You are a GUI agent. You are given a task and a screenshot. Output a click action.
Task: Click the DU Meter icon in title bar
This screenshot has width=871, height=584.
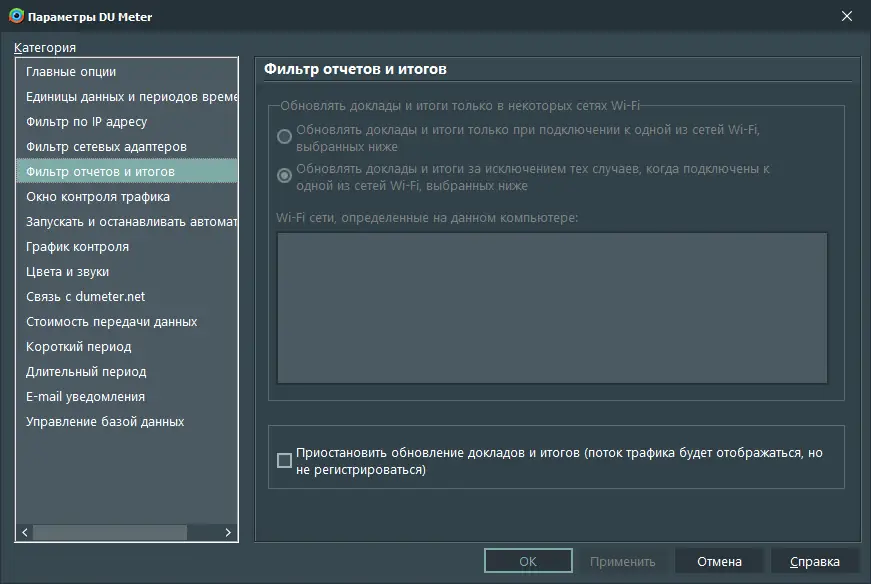tap(14, 16)
